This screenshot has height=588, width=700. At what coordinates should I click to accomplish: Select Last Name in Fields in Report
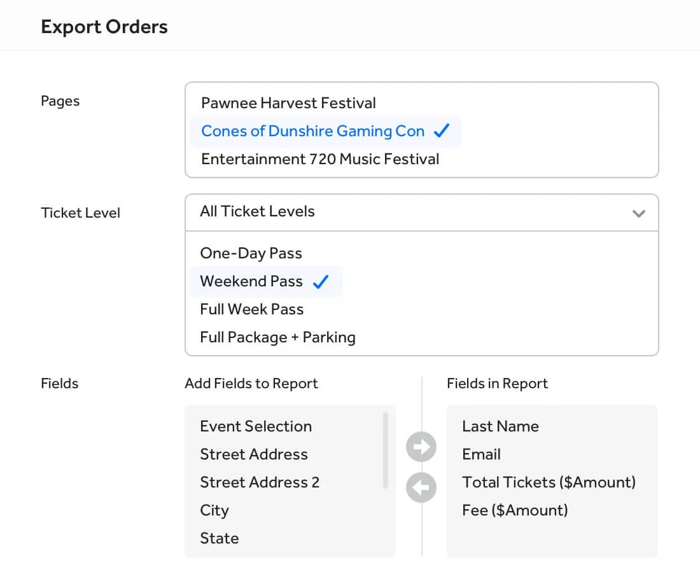(x=500, y=426)
